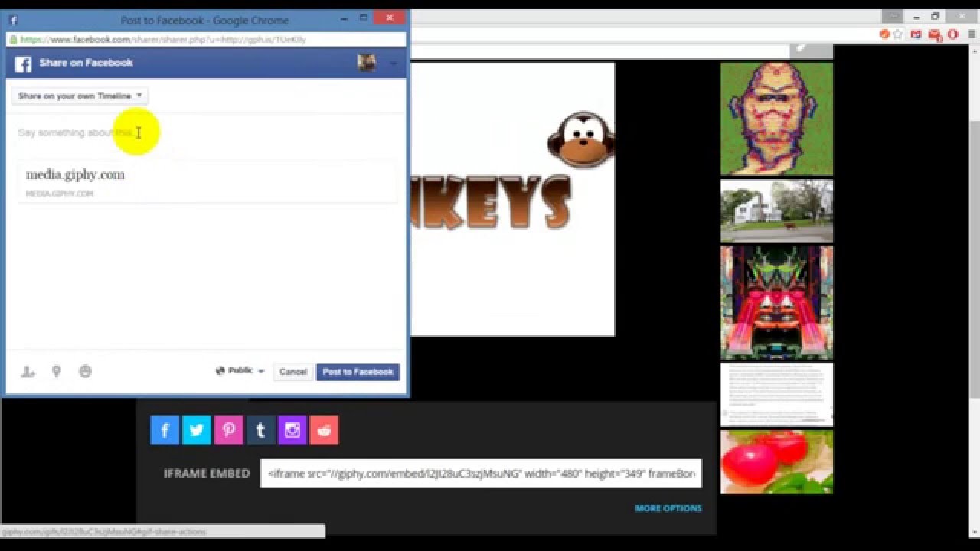Viewport: 980px width, 551px height.
Task: Click the Instagram share icon on Giphy
Action: tap(292, 430)
